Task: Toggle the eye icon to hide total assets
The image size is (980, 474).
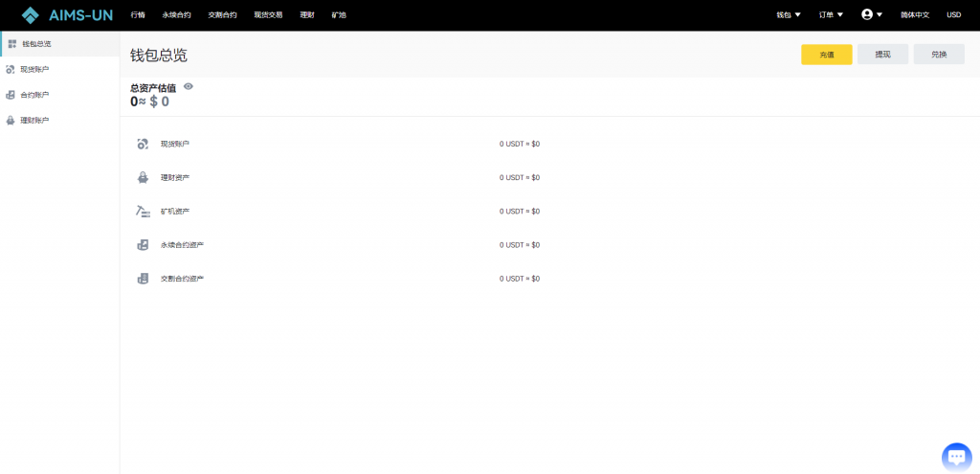Action: click(x=189, y=87)
